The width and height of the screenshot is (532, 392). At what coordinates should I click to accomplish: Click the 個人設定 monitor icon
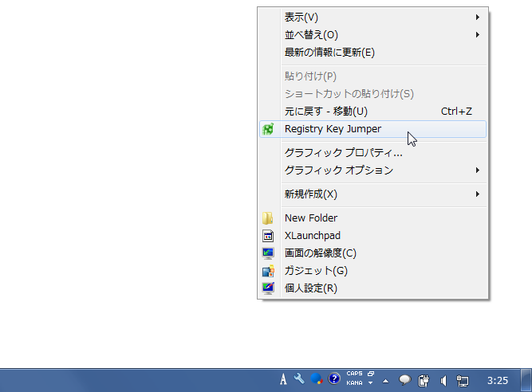point(268,288)
